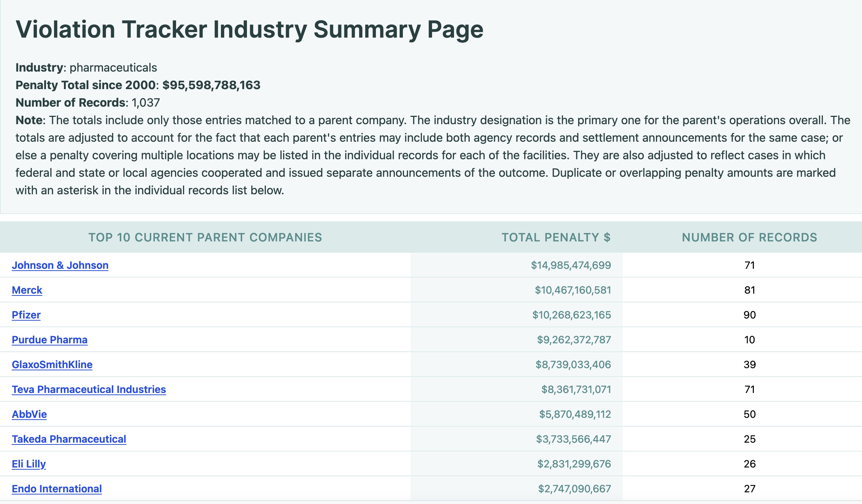Select the Purdue Pharma link
This screenshot has height=504, width=862.
(49, 340)
